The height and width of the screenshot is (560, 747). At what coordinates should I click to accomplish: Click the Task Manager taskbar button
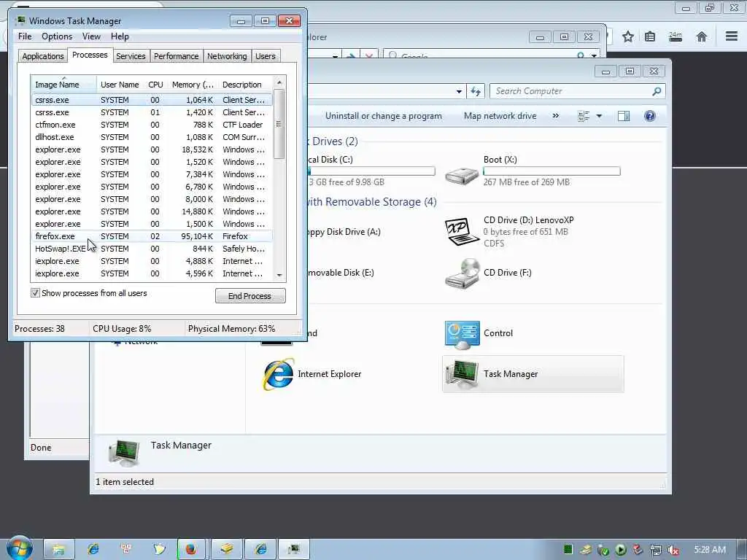pos(293,550)
